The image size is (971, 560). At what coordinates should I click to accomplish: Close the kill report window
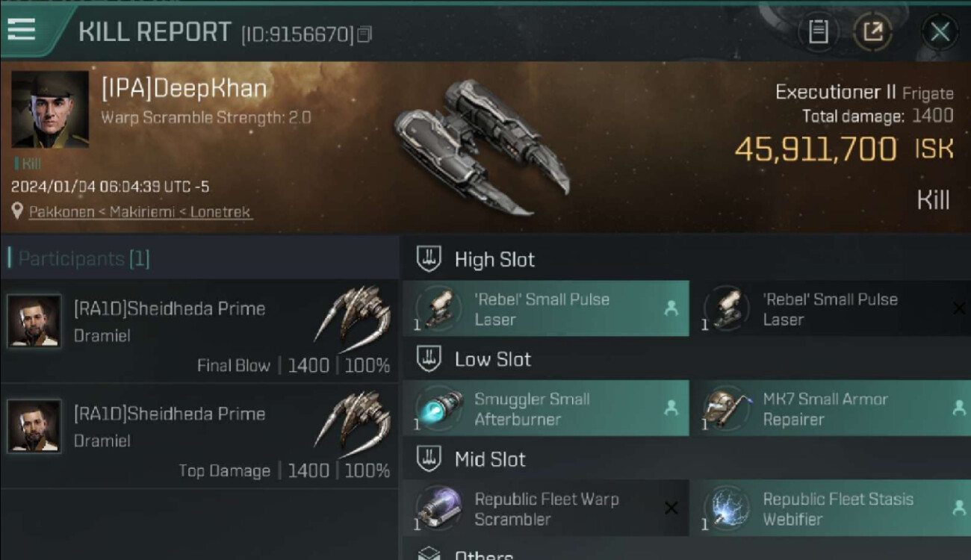[x=939, y=32]
